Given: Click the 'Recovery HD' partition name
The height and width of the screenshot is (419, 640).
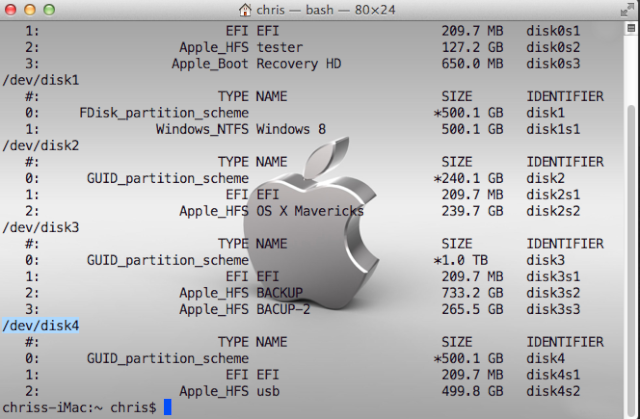Looking at the screenshot, I should (x=298, y=64).
